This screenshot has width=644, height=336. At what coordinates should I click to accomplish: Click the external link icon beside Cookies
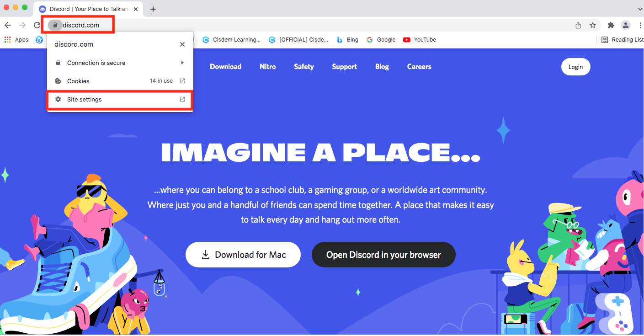pyautogui.click(x=182, y=81)
